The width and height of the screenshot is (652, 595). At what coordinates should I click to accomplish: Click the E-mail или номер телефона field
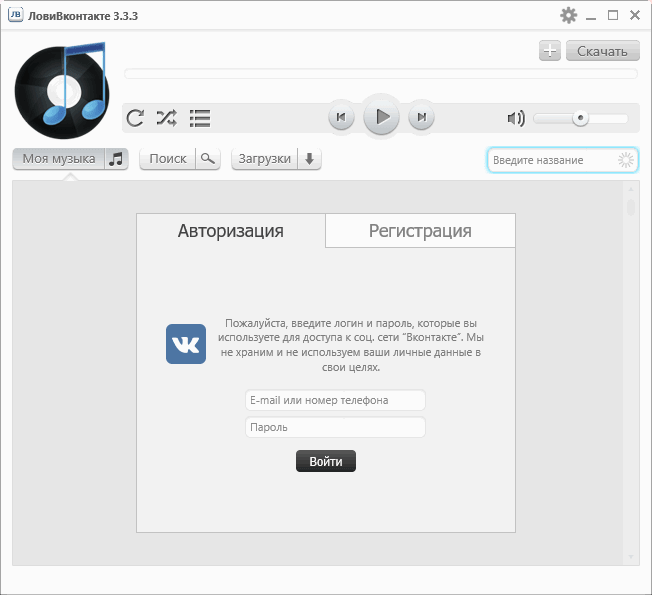335,400
